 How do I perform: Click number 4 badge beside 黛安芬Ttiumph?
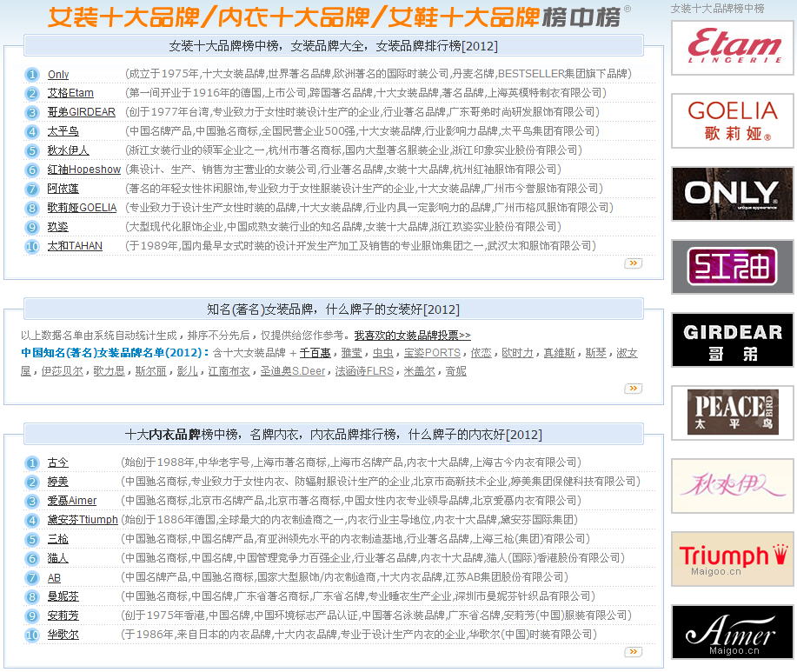click(x=32, y=521)
